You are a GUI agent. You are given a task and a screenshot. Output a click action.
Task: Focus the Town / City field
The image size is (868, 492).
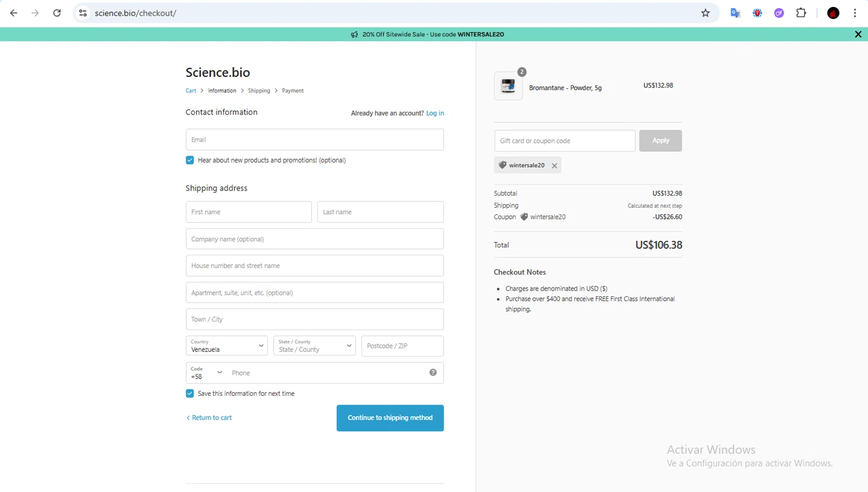pyautogui.click(x=315, y=320)
